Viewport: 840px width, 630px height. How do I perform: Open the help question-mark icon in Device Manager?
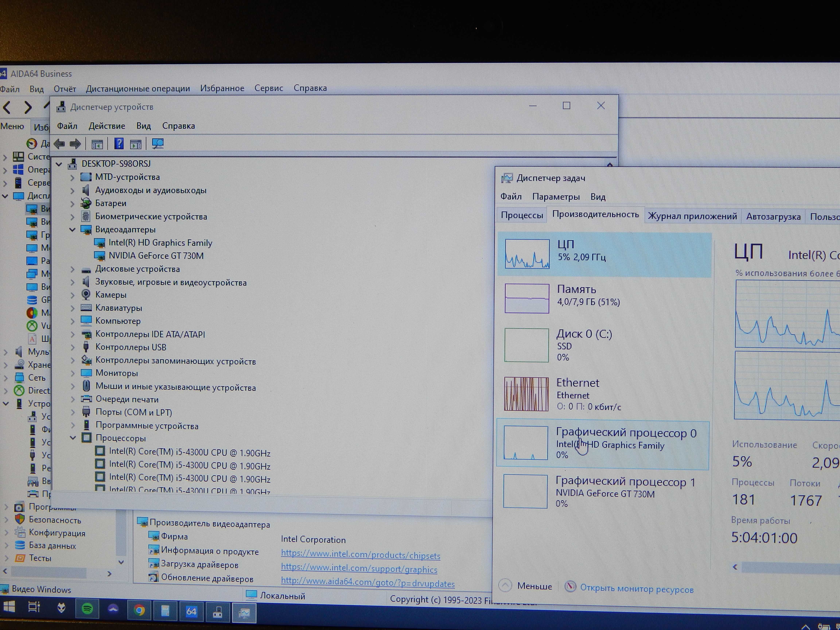pos(119,143)
